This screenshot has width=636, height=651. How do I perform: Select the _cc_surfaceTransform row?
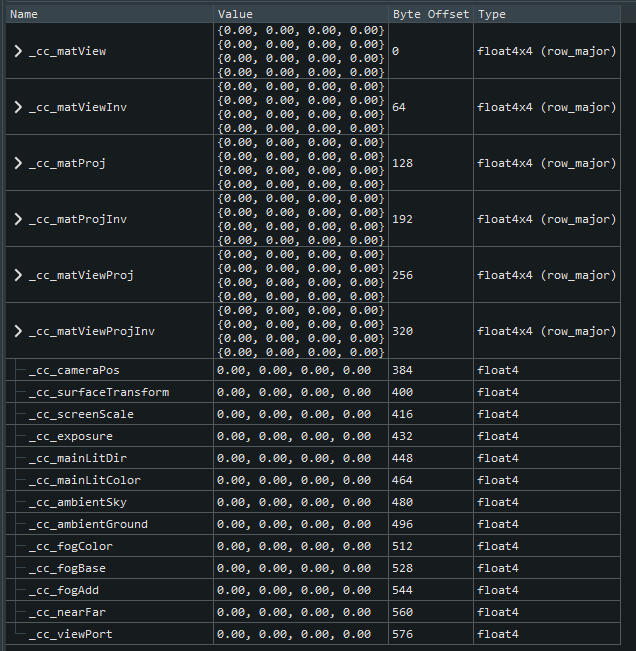[98, 392]
